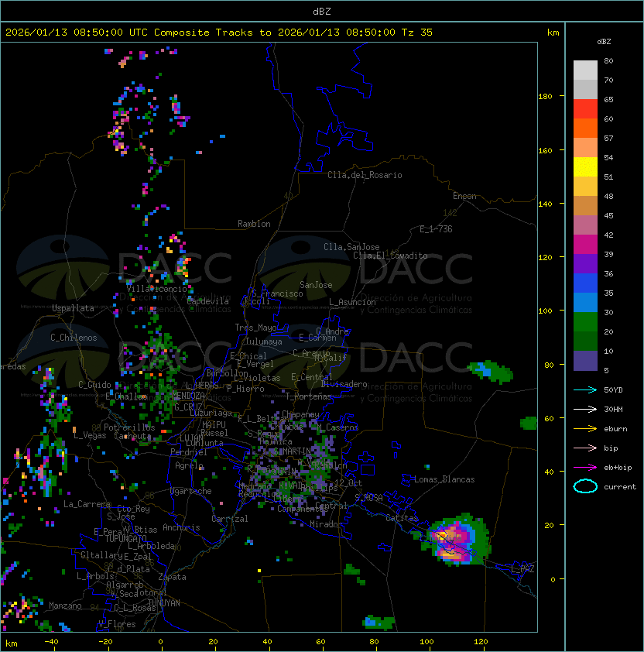Click the '100' tick on the vertical km axis
Image resolution: width=644 pixels, height=652 pixels.
click(x=545, y=311)
